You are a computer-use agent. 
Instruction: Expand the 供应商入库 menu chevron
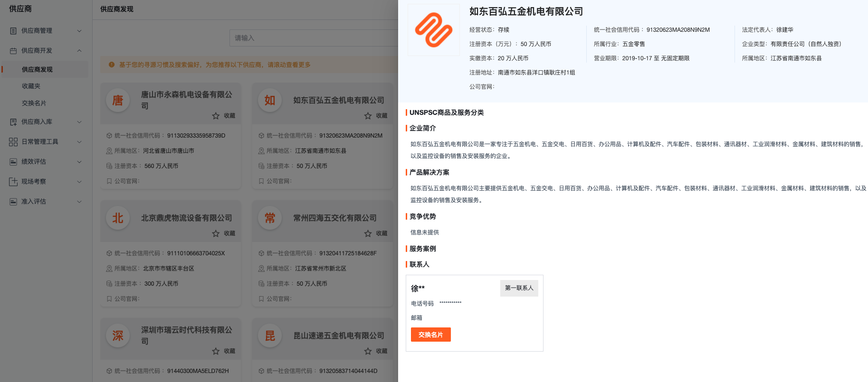coord(79,122)
